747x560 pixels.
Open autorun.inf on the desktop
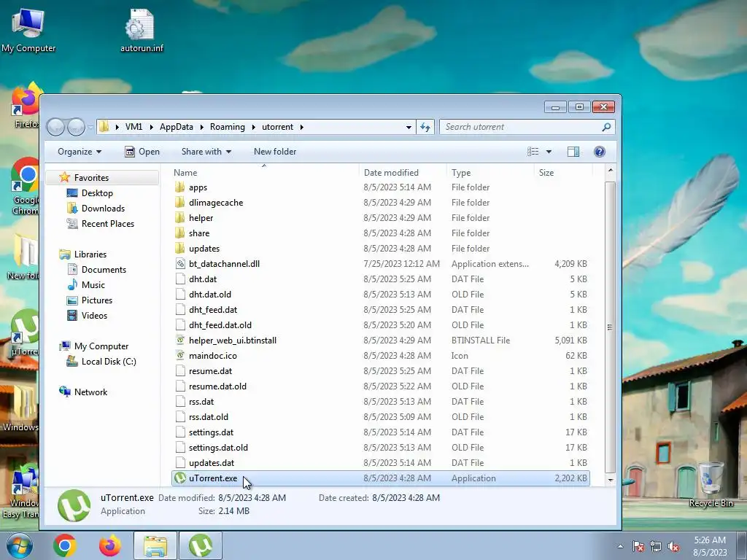(x=142, y=31)
